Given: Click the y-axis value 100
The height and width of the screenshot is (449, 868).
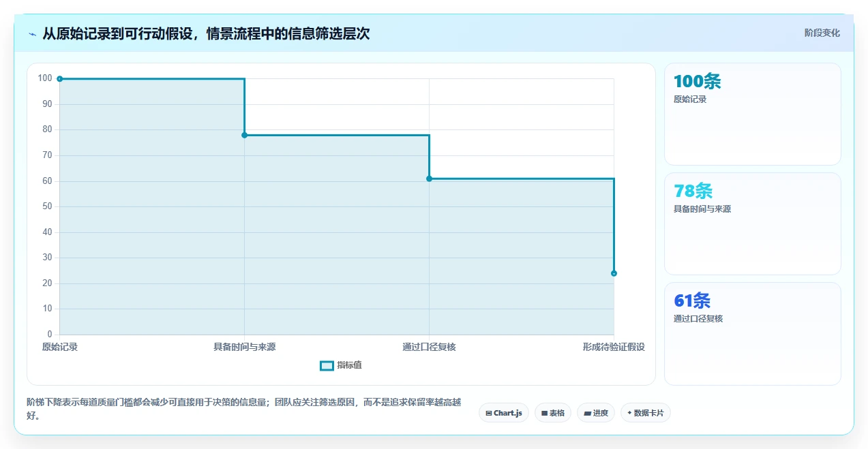Looking at the screenshot, I should tap(45, 78).
